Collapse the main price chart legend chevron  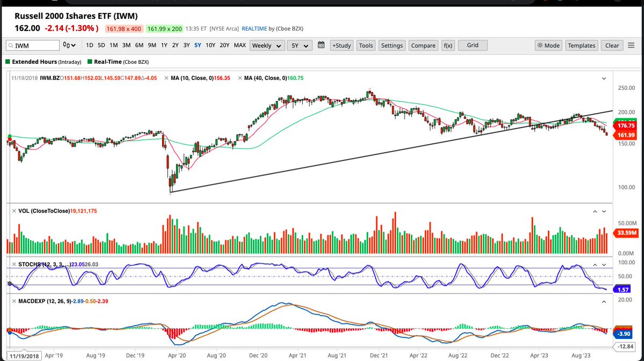(604, 79)
